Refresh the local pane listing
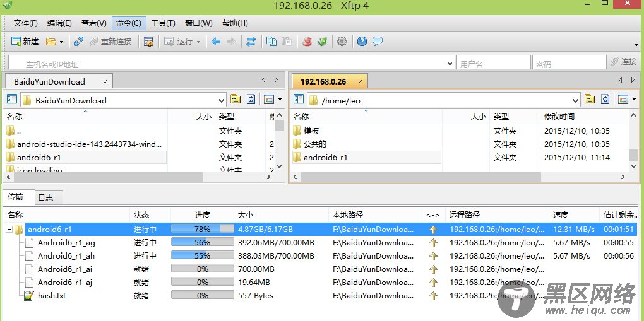 tap(251, 100)
